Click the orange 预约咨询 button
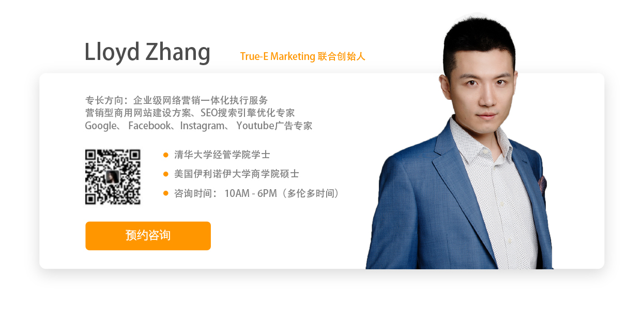 (148, 236)
